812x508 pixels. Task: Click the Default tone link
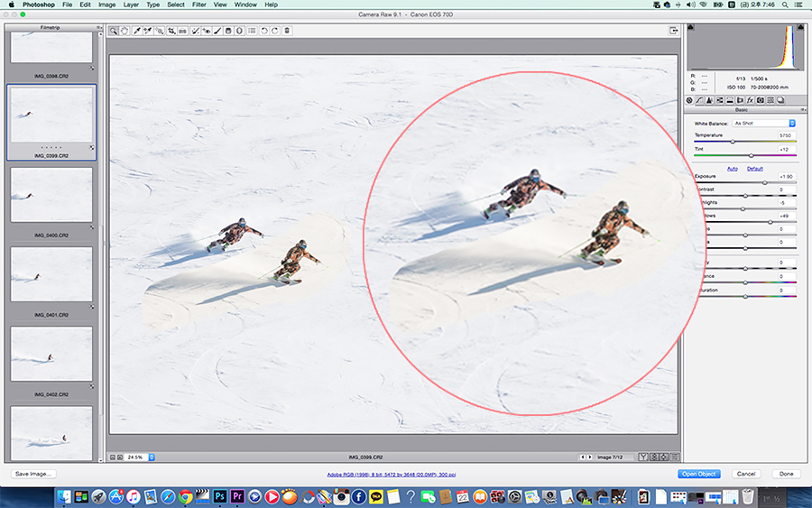(x=754, y=169)
